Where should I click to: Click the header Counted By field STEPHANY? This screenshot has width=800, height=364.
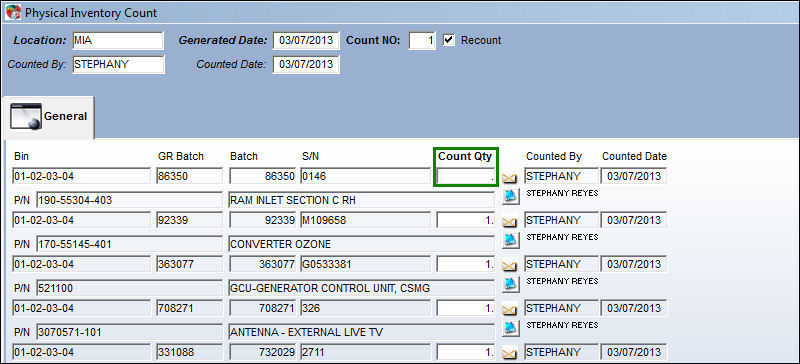coord(118,65)
